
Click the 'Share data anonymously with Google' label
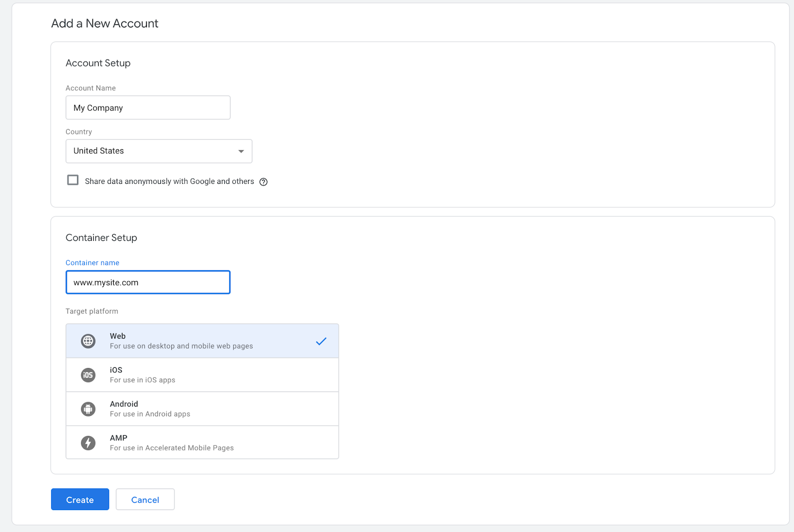pos(169,181)
